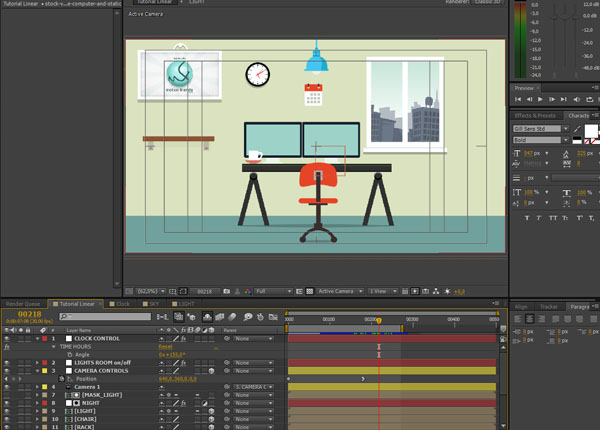Expand the Camera 1 layer
Screen dimensions: 600x430
[37, 387]
